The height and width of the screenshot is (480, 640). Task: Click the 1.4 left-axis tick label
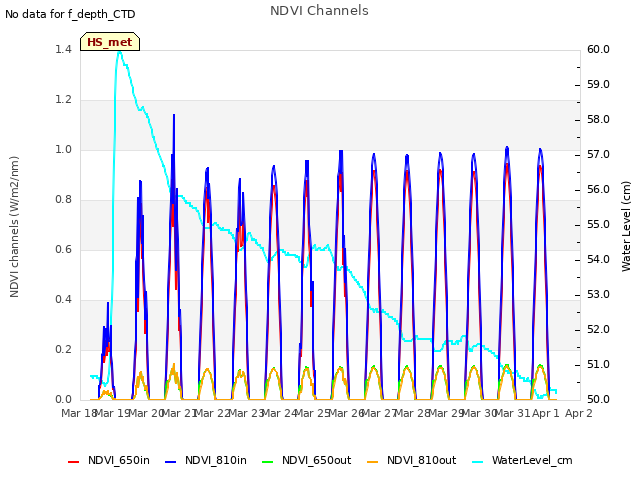(x=63, y=49)
